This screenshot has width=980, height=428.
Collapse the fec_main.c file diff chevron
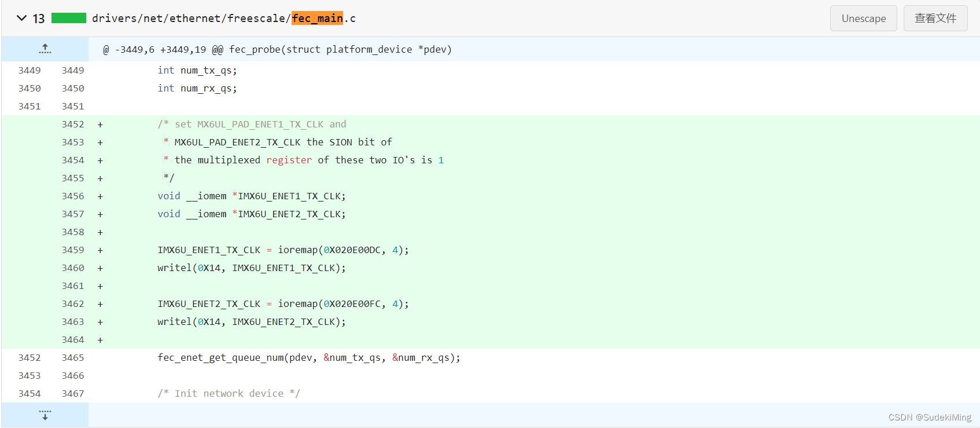[22, 18]
